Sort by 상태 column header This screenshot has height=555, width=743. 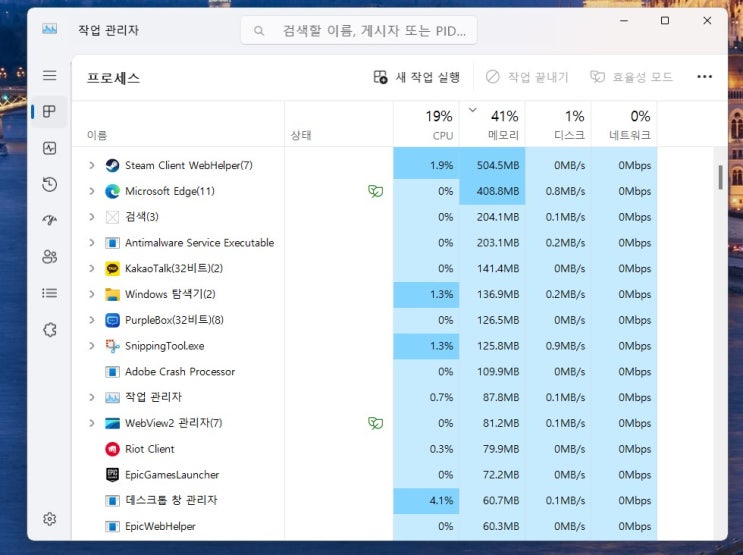pos(338,124)
